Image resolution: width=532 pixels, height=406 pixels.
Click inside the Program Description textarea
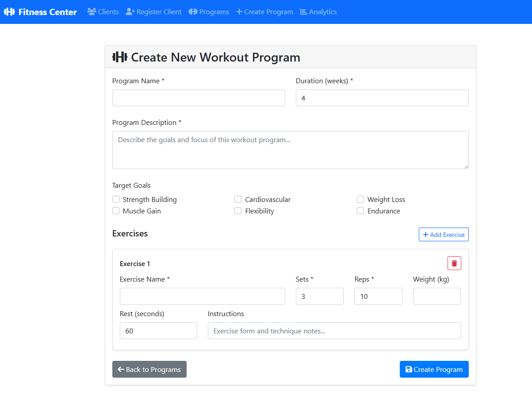point(290,150)
